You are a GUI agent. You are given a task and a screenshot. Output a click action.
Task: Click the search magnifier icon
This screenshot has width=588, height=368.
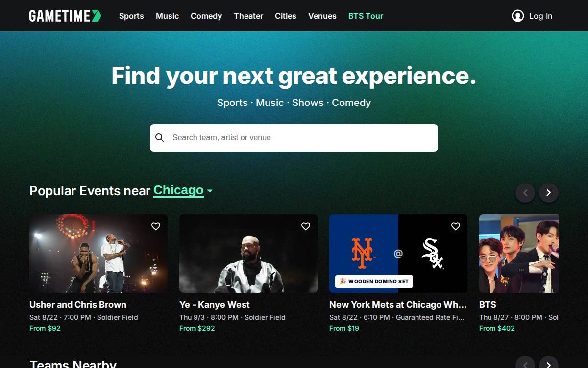(x=159, y=138)
